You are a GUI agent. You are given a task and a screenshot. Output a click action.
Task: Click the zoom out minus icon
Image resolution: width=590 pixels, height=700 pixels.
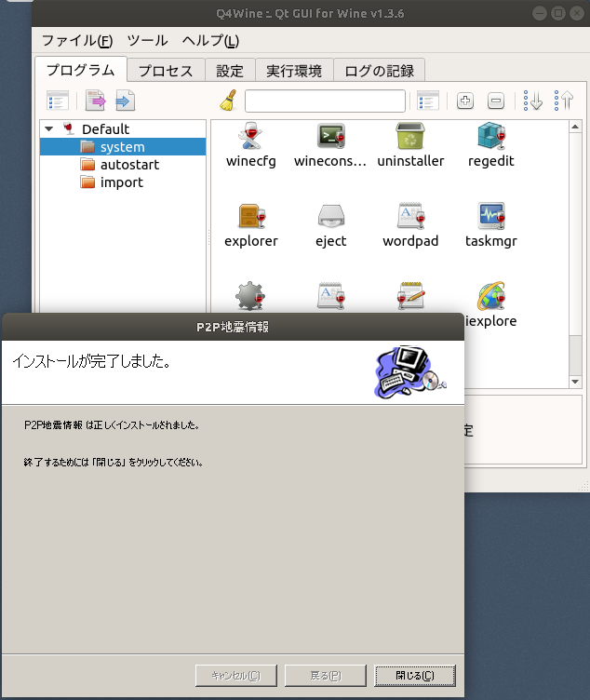496,101
